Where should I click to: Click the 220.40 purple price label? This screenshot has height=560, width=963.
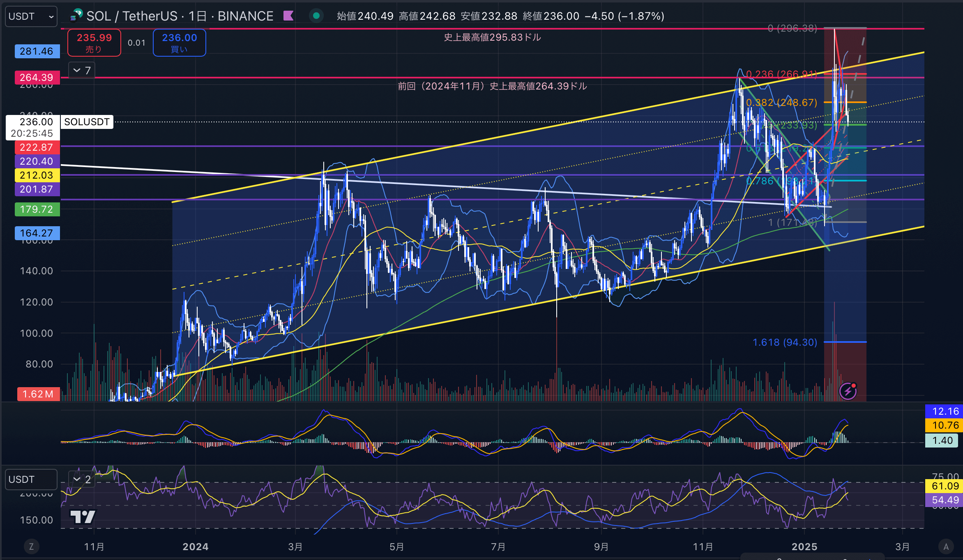[x=37, y=161]
